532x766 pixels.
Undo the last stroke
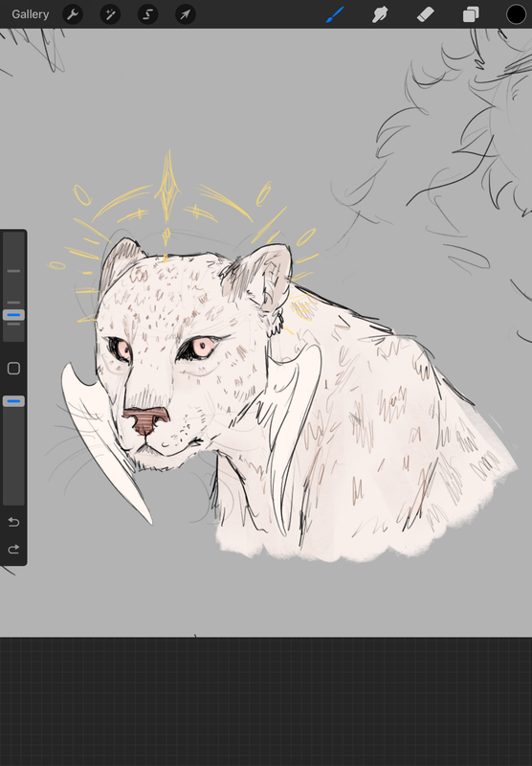13,522
